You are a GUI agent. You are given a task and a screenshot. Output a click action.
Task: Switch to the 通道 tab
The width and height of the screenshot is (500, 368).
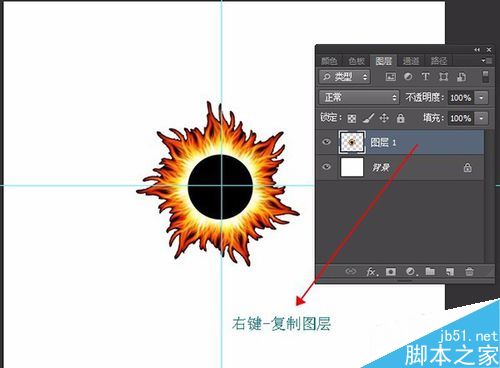pos(411,61)
